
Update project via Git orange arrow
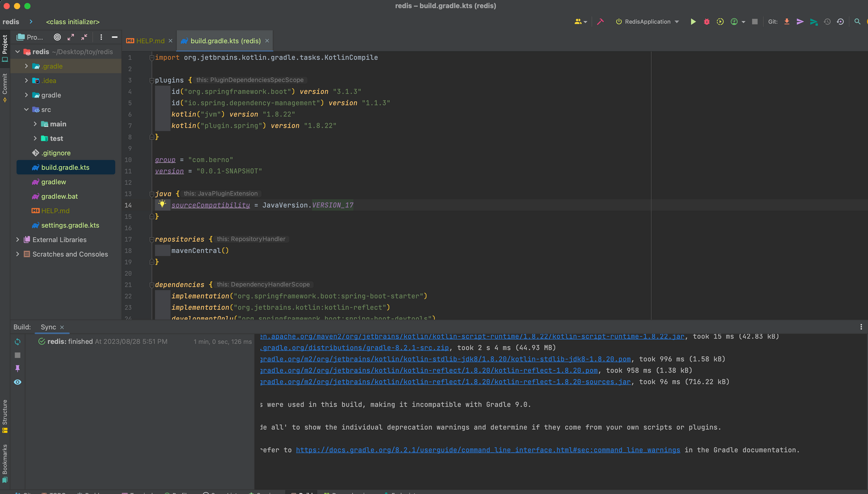click(787, 22)
